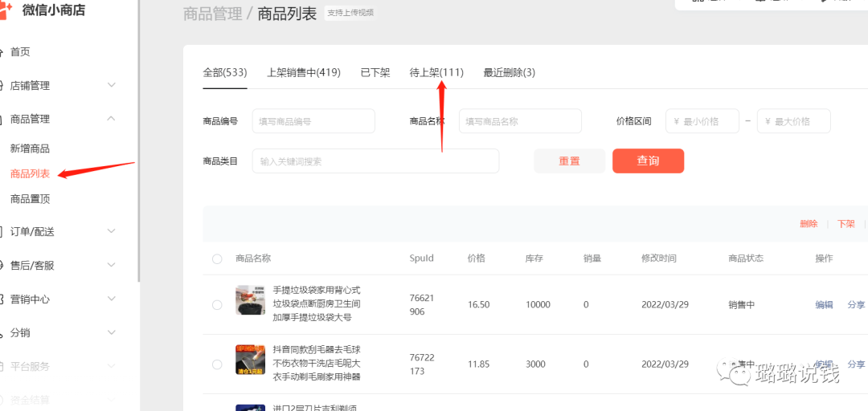Image resolution: width=868 pixels, height=411 pixels.
Task: Click 编辑 for SpuId 76621906
Action: [824, 305]
